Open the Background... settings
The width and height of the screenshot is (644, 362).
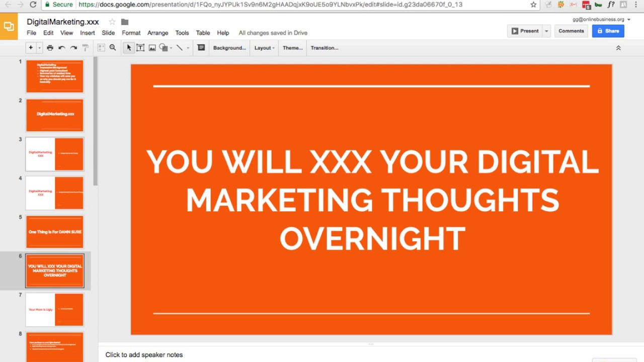coord(229,48)
